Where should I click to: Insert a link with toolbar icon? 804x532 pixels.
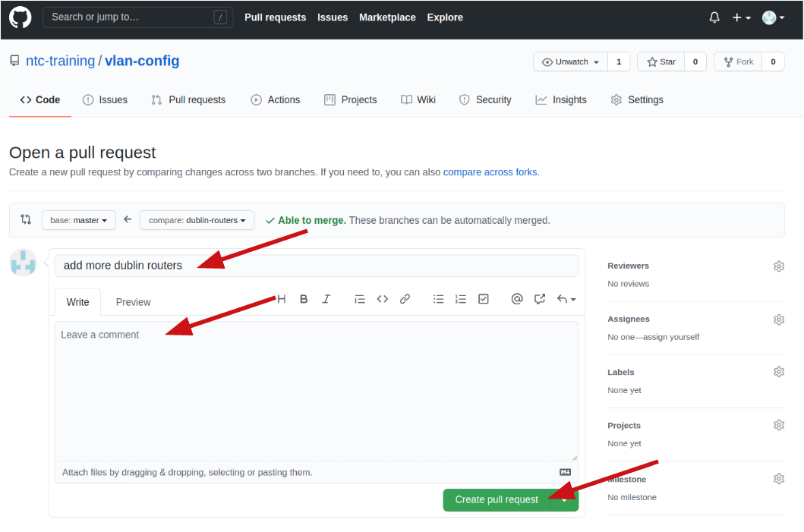pyautogui.click(x=405, y=299)
